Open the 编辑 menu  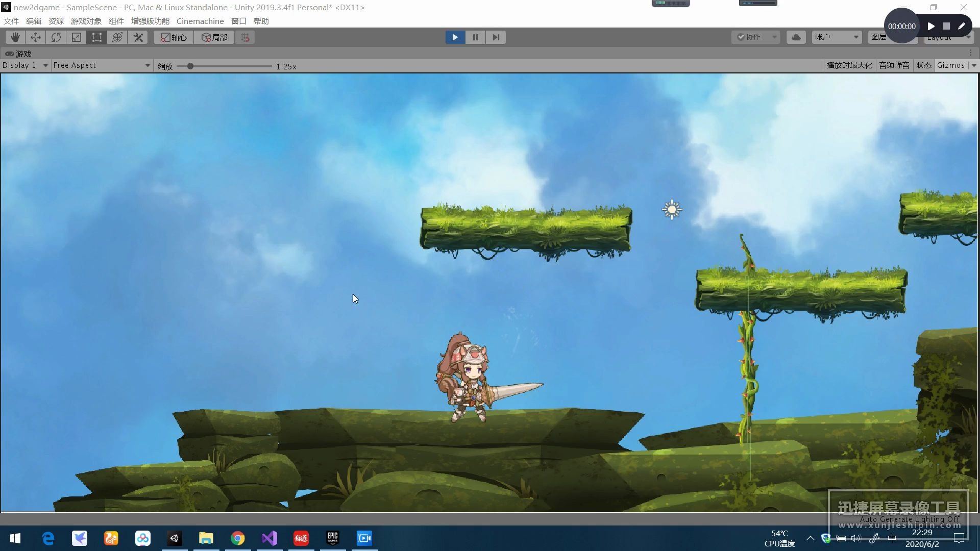coord(34,21)
